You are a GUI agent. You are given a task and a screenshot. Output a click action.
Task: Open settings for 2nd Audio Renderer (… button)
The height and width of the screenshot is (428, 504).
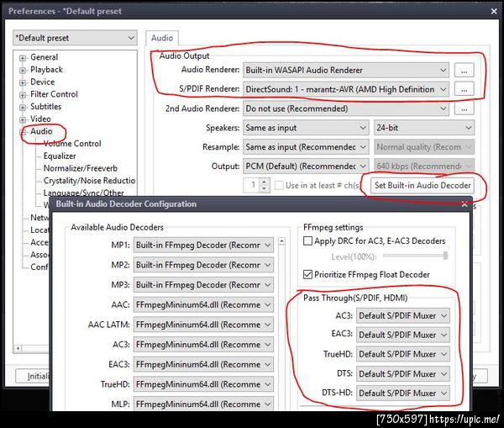[x=464, y=108]
